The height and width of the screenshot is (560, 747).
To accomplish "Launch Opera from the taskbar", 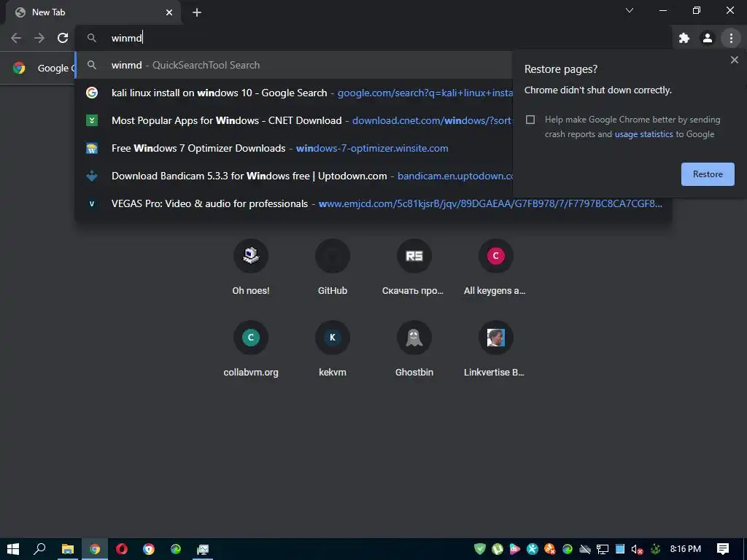I will coord(122,549).
